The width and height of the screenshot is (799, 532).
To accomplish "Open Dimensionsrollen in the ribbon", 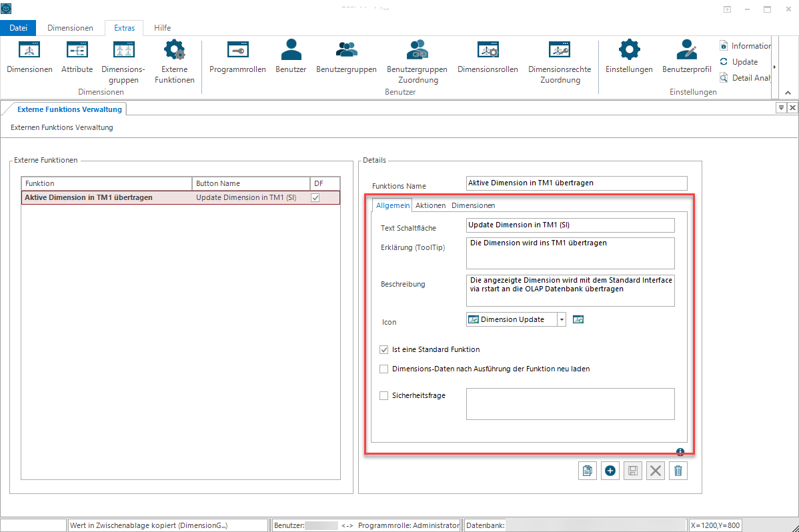I will click(488, 57).
